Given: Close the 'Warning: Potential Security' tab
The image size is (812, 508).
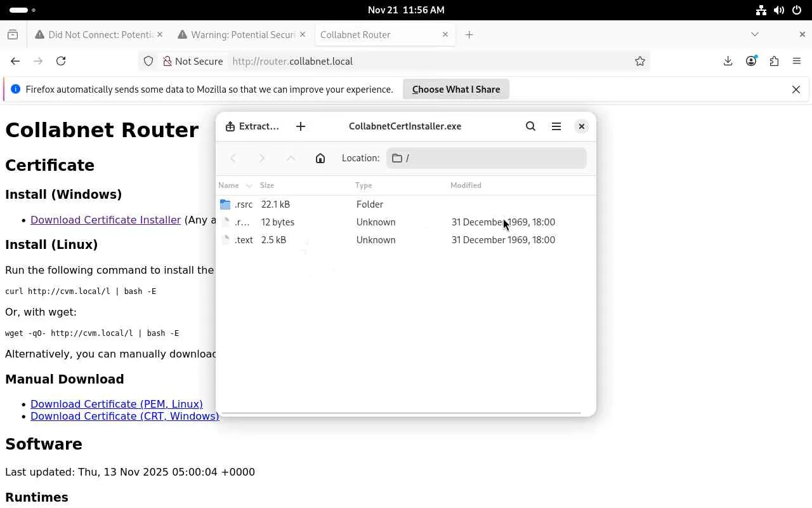Looking at the screenshot, I should 303,35.
